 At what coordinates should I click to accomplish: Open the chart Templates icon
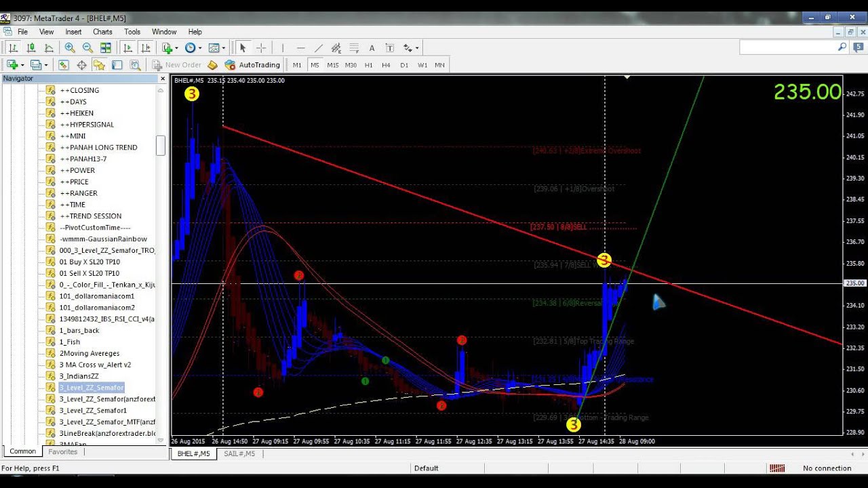214,47
